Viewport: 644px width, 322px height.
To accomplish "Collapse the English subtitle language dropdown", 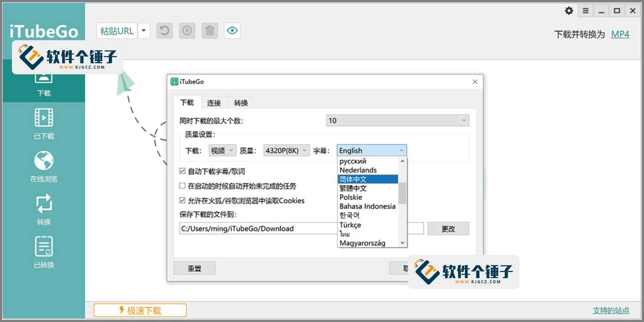I will tap(372, 151).
